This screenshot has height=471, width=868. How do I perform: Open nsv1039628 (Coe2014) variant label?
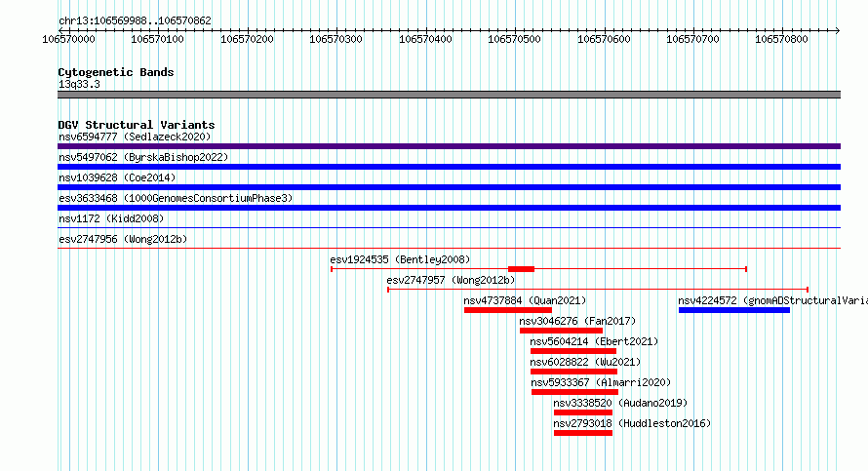tap(117, 177)
